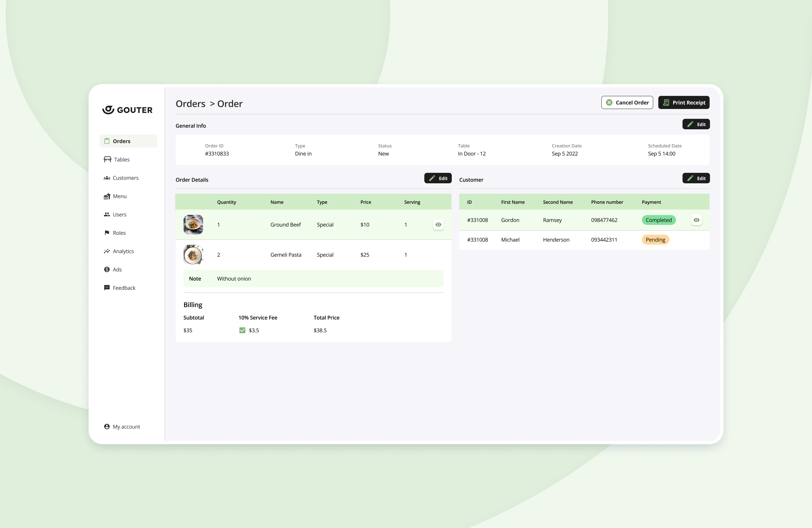
Task: View Gordon Ramsey's customer details
Action: (x=696, y=220)
